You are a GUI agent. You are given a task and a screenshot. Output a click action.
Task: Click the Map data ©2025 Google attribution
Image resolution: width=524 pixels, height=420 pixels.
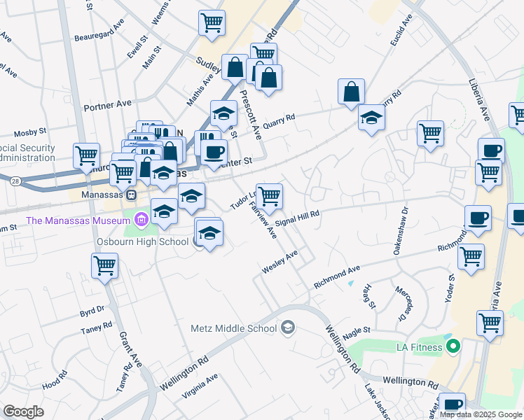pos(481,415)
